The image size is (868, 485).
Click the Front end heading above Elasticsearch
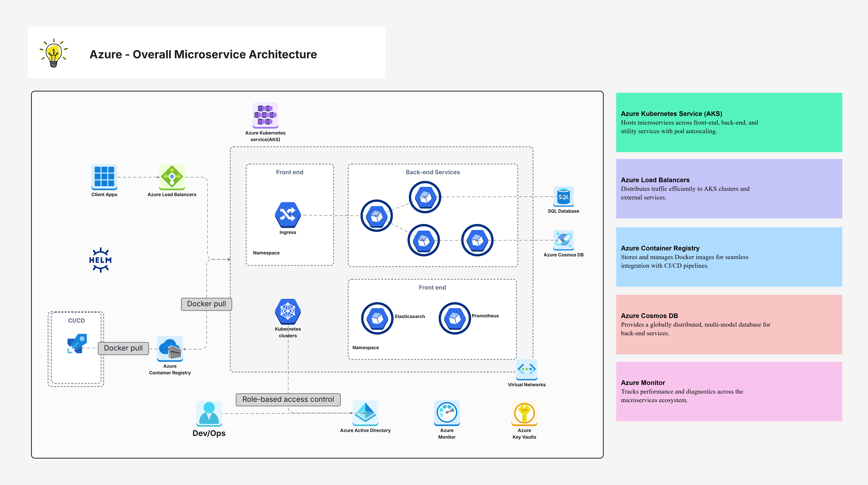(432, 288)
